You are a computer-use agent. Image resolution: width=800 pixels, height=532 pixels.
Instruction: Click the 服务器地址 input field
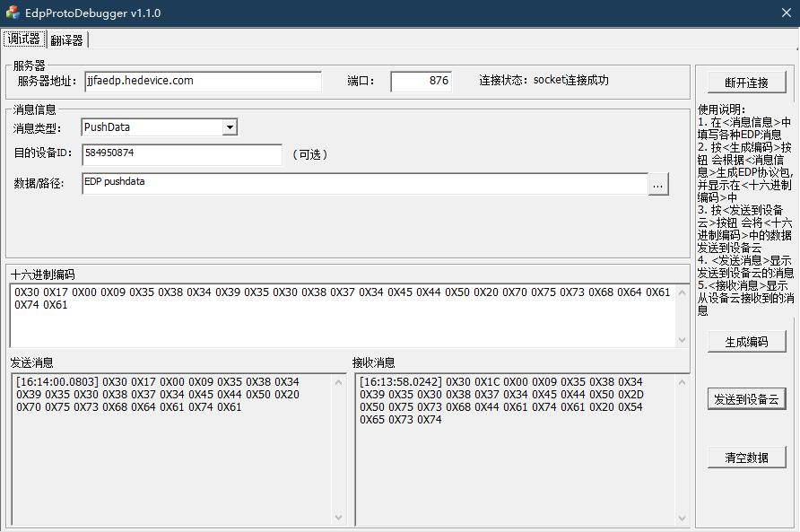pos(203,81)
